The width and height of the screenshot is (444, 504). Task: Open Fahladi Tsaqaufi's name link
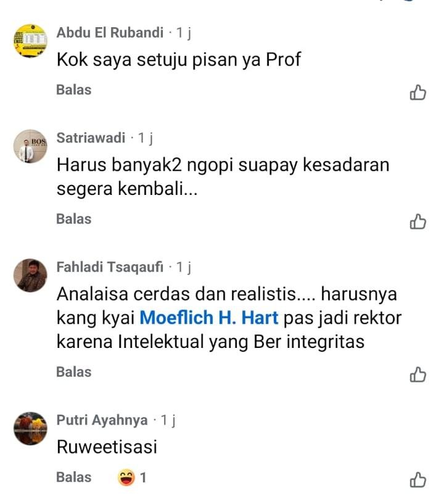tap(110, 267)
